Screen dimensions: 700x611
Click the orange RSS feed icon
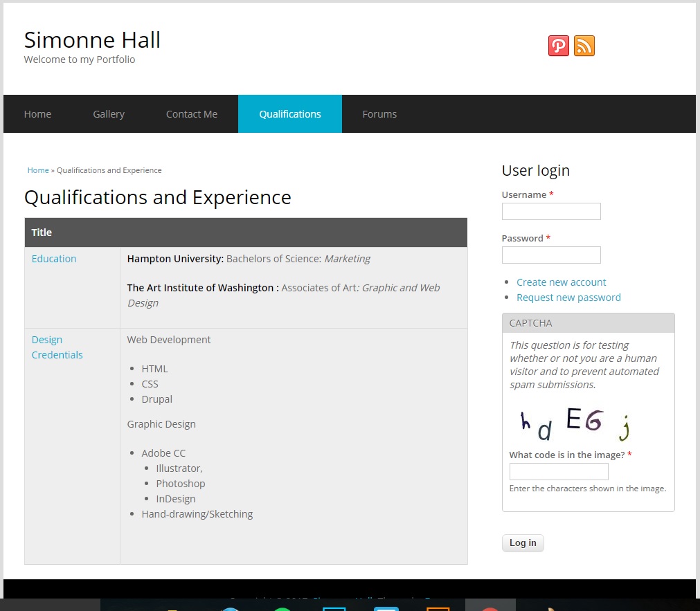point(584,46)
